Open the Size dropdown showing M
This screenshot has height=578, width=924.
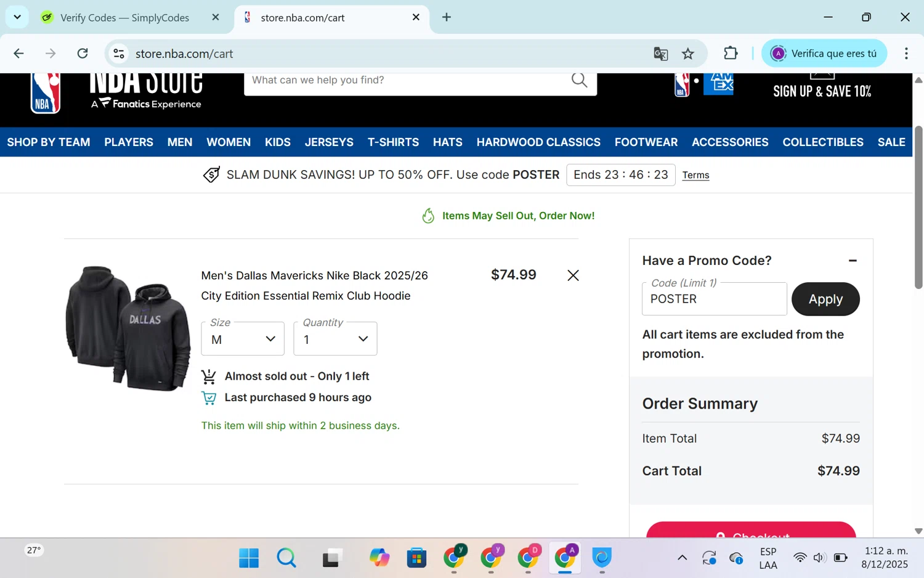click(243, 338)
